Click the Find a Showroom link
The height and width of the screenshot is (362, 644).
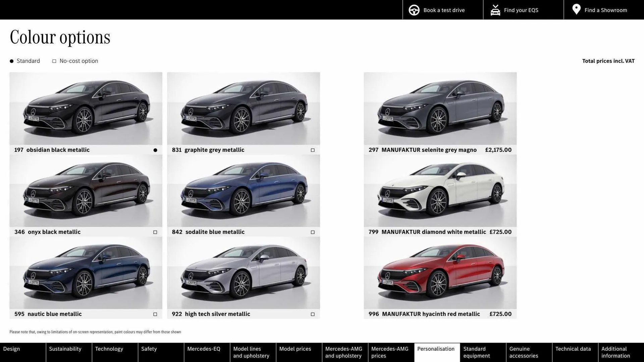[606, 10]
